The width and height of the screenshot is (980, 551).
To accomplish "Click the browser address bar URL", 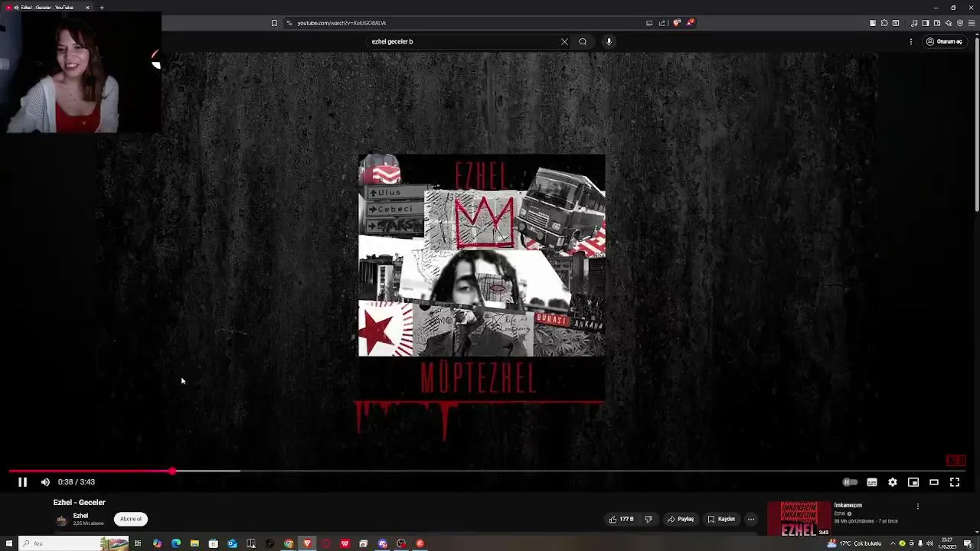I will (x=341, y=23).
